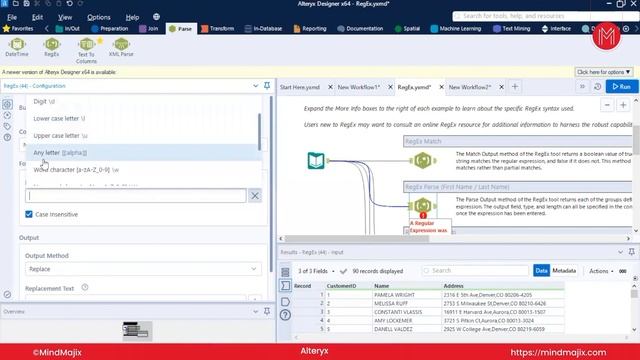Open the Click here for options dropdown

point(604,72)
